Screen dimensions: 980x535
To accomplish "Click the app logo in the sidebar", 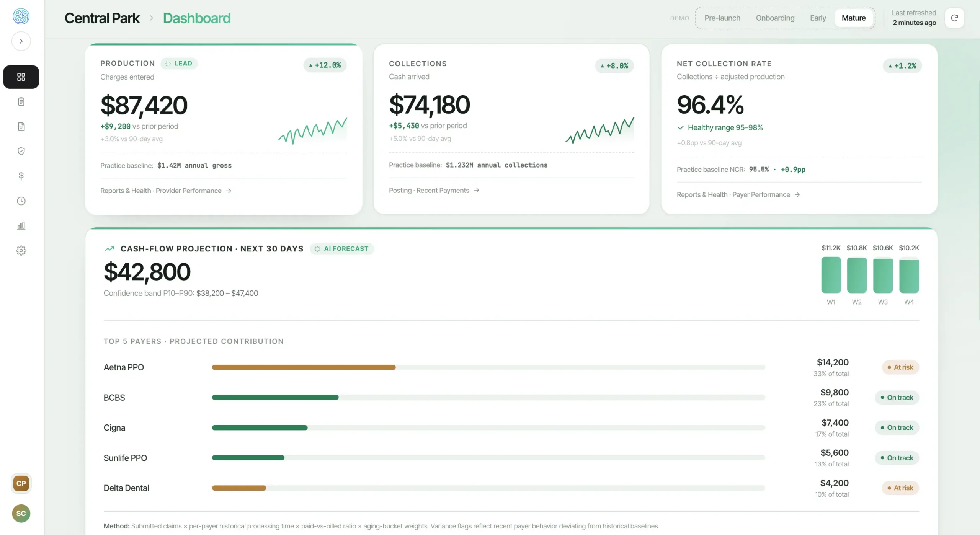I will point(21,16).
